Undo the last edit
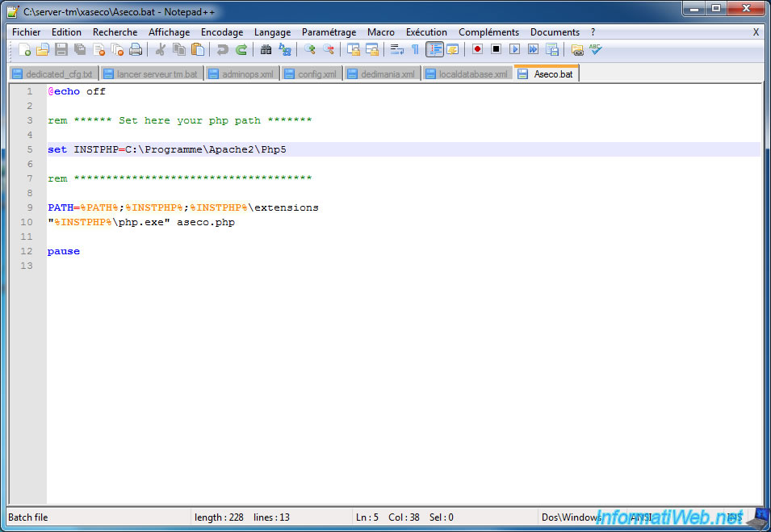 pyautogui.click(x=222, y=49)
